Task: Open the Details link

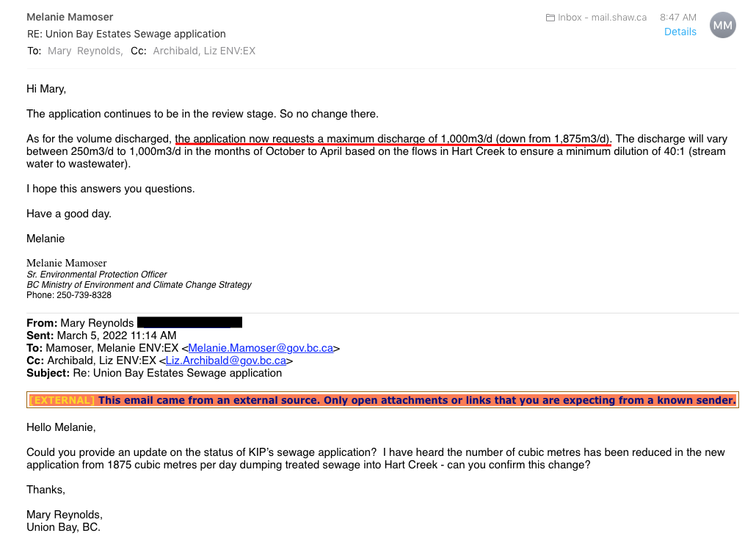Action: (x=680, y=32)
